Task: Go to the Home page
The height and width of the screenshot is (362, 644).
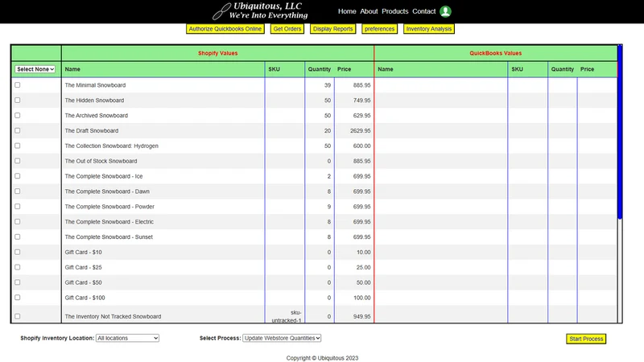Action: (347, 11)
